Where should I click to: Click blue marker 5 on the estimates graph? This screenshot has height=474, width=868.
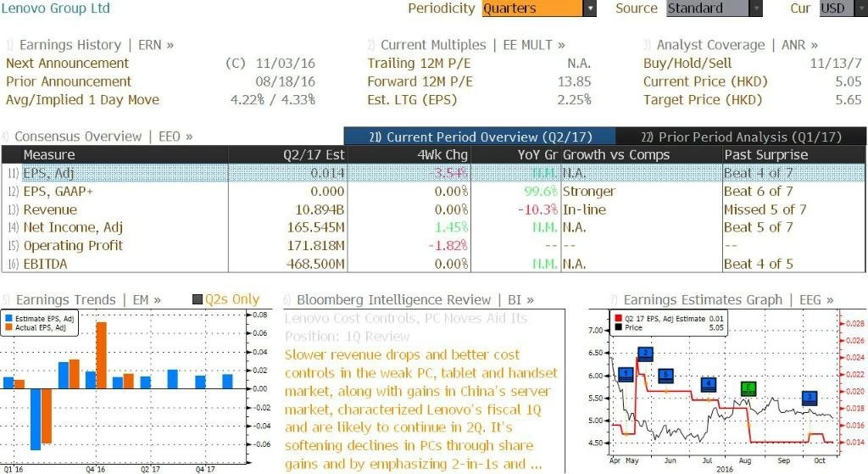pos(666,376)
